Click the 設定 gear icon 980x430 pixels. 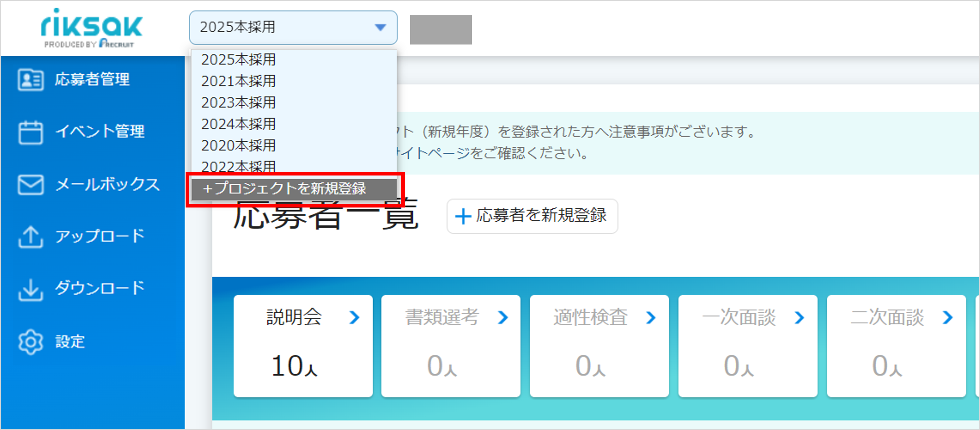tap(30, 342)
